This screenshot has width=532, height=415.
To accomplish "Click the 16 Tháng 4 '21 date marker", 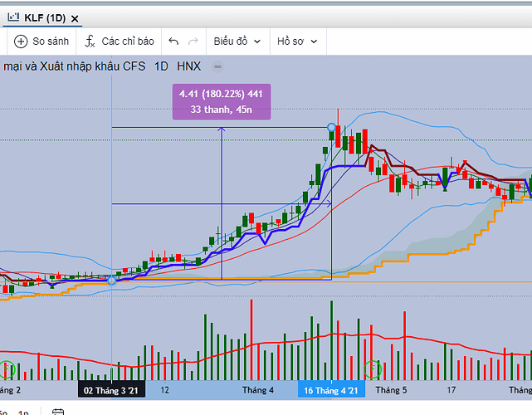I will point(331,391).
